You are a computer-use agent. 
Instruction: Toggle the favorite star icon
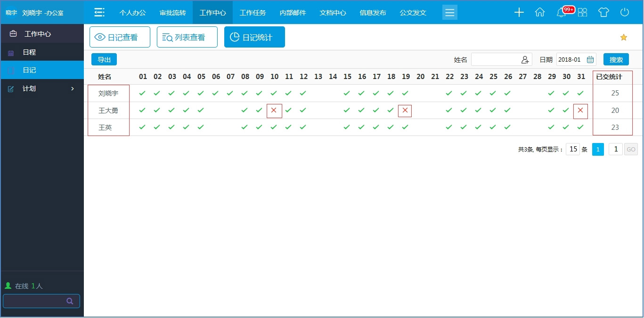coord(623,37)
